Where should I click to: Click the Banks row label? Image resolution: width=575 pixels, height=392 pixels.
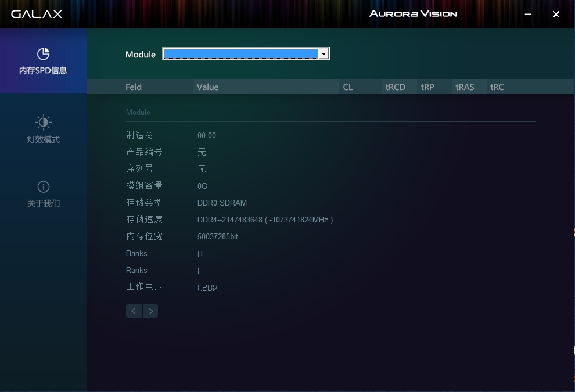click(136, 253)
